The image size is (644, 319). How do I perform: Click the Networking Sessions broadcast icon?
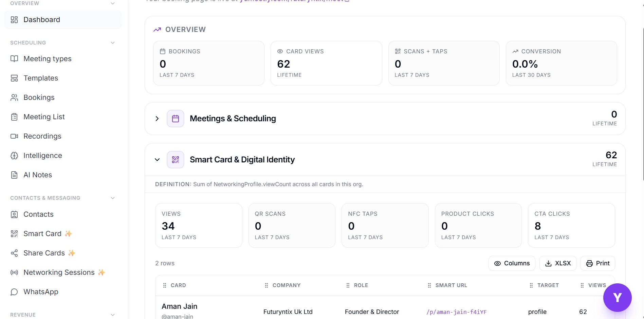point(14,272)
